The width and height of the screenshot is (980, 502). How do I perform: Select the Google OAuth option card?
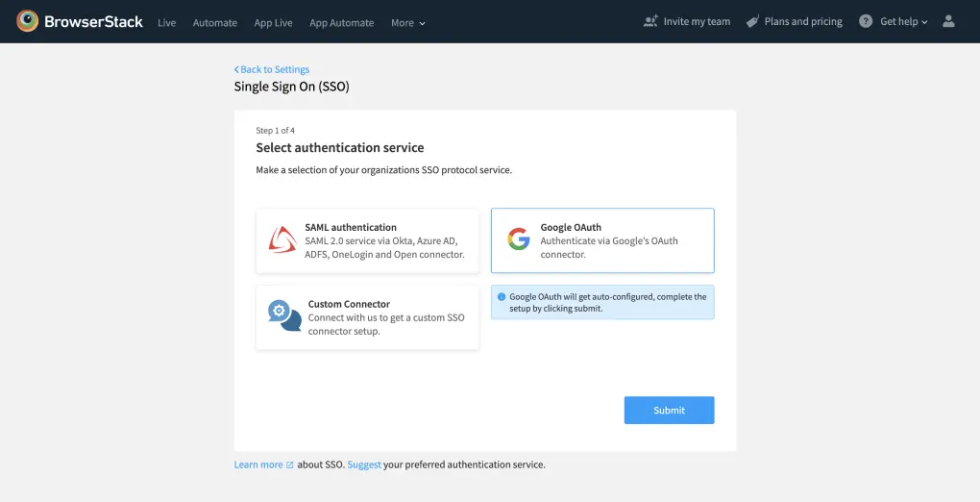pos(602,240)
